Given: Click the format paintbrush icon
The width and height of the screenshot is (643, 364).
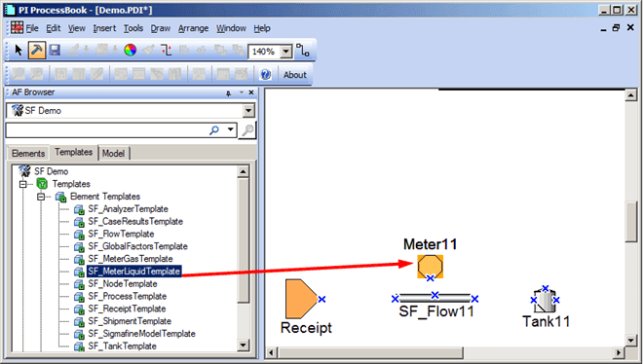Looking at the screenshot, I should [148, 51].
